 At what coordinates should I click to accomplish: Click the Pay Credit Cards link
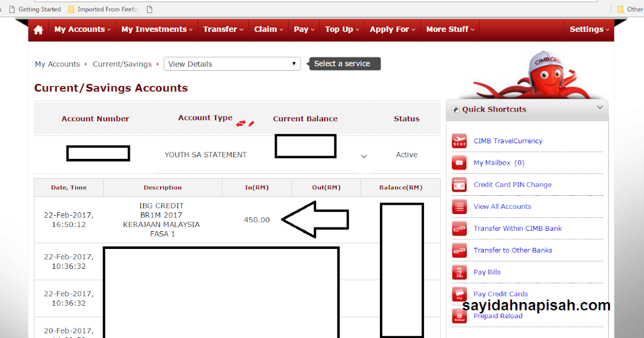coord(501,294)
